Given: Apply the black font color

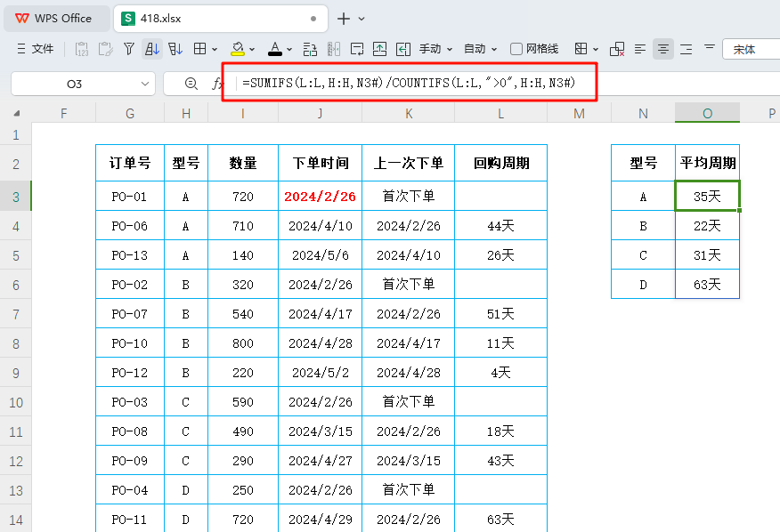Looking at the screenshot, I should [275, 49].
